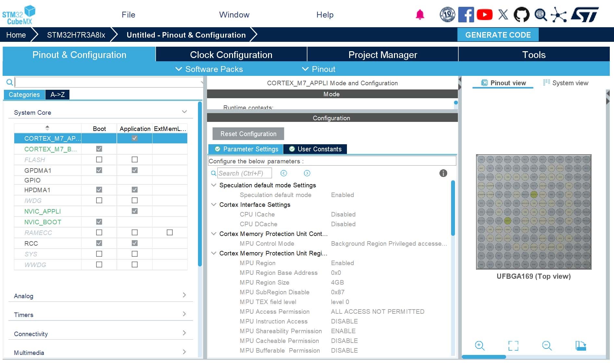Click the STM32H7R3A8Ix breadcrumb
The image size is (614, 364).
pyautogui.click(x=76, y=35)
